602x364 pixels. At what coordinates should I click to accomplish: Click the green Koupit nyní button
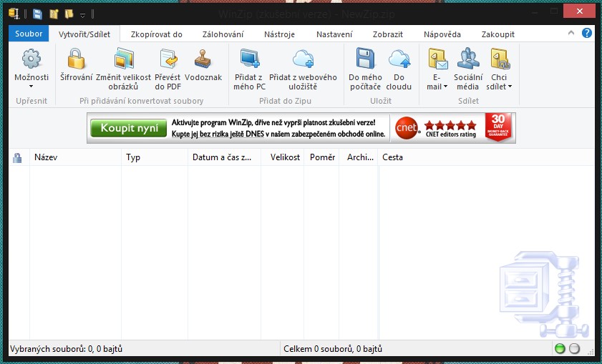coord(129,128)
